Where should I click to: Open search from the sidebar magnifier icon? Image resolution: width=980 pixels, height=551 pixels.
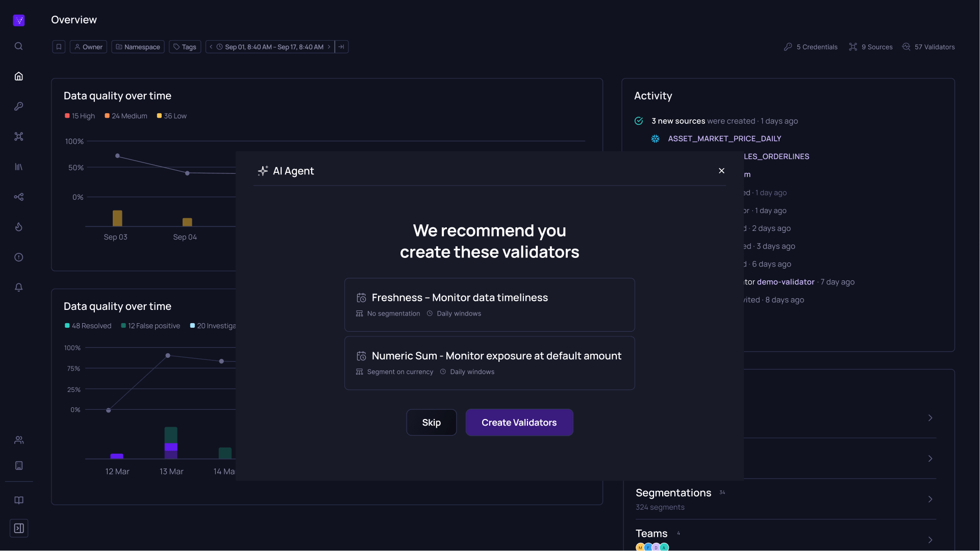[18, 46]
